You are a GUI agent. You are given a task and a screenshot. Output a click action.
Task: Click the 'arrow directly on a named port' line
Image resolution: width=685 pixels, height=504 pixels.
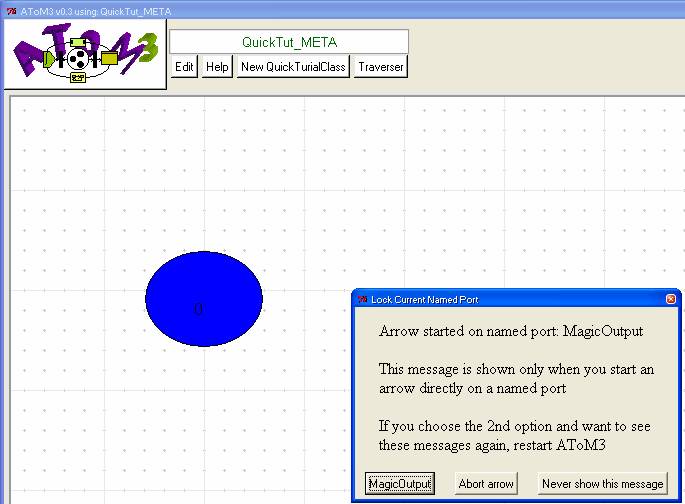[x=472, y=388]
